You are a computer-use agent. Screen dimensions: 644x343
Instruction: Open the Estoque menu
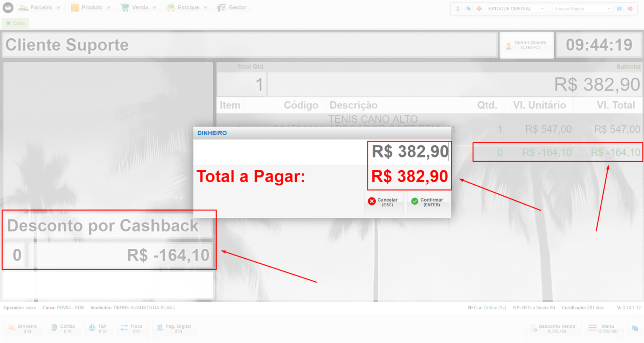tap(188, 7)
